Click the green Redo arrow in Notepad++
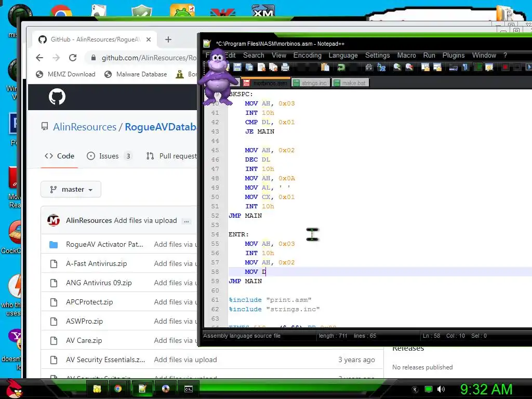The height and width of the screenshot is (399, 532). point(341,67)
